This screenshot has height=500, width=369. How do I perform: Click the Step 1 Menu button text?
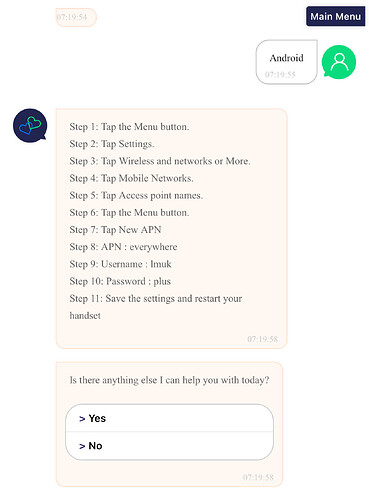coord(129,127)
